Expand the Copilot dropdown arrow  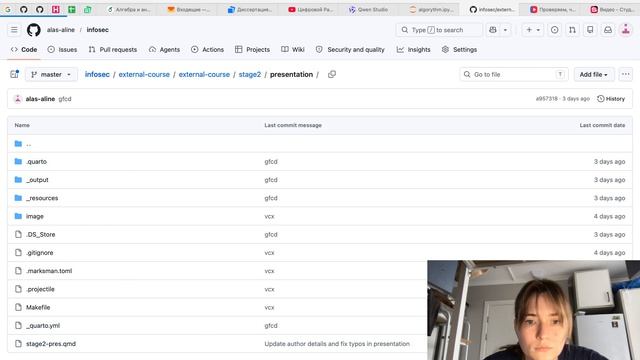(505, 30)
